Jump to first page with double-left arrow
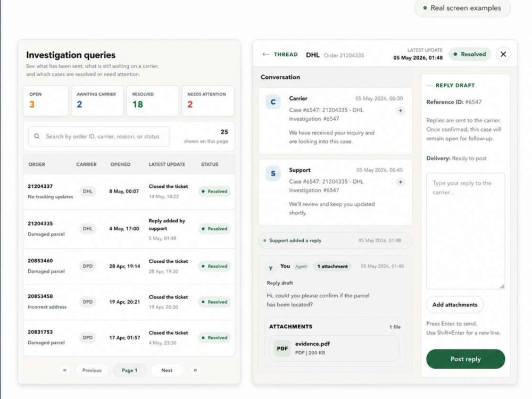This screenshot has height=399, width=532. click(64, 370)
